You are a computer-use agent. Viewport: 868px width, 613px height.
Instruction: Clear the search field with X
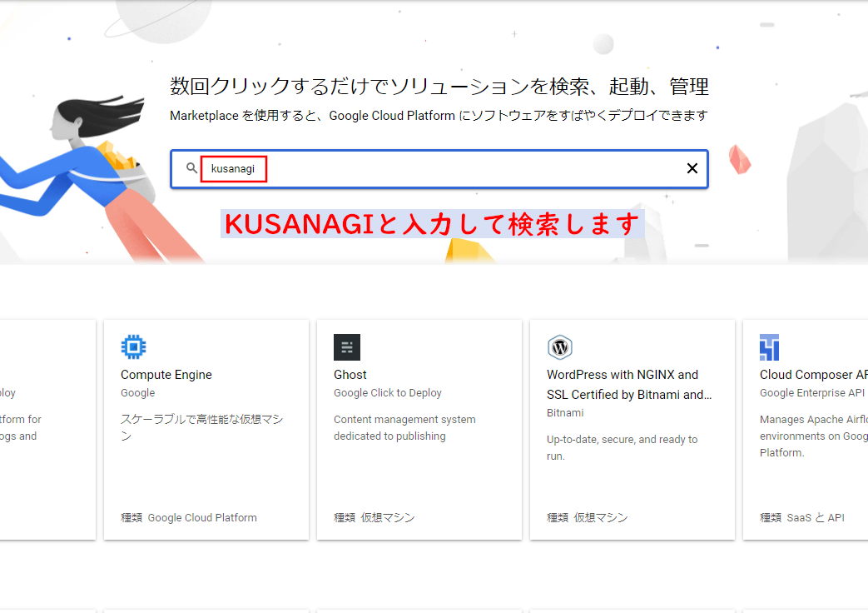click(x=692, y=168)
